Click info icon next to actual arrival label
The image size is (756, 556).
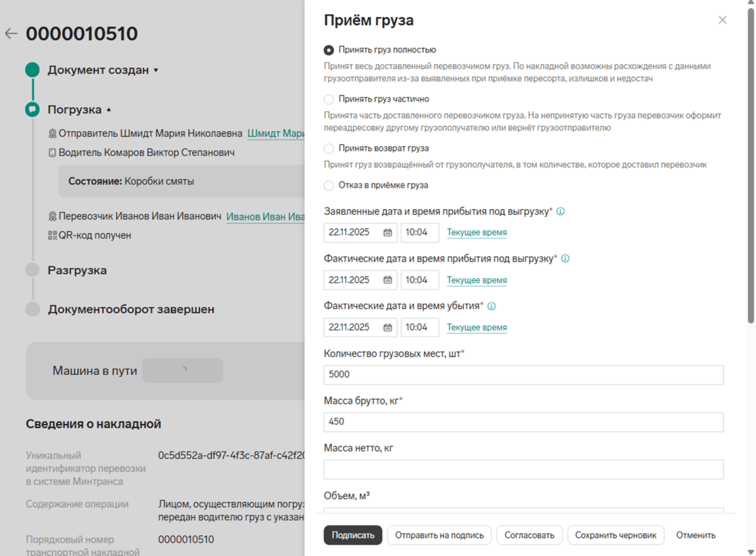click(x=565, y=259)
